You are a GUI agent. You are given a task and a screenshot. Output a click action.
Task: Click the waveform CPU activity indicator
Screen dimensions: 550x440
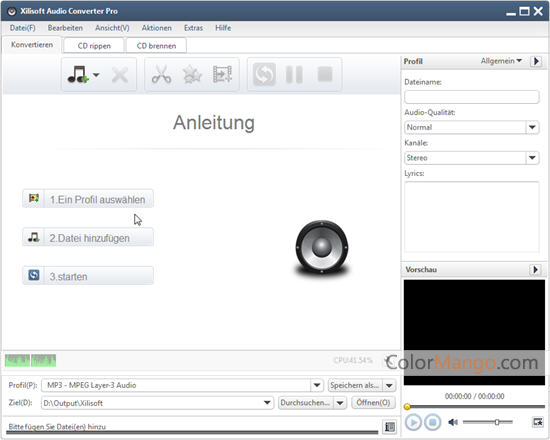tap(31, 360)
